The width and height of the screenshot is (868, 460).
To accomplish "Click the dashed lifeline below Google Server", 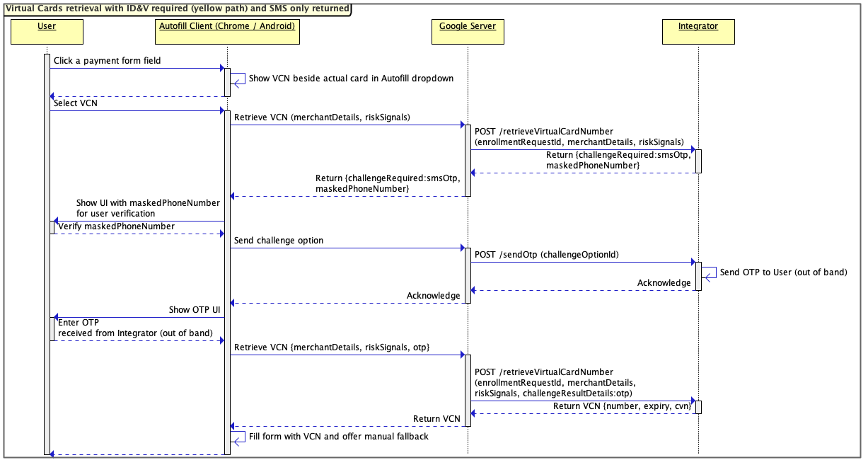I will coord(468,333).
